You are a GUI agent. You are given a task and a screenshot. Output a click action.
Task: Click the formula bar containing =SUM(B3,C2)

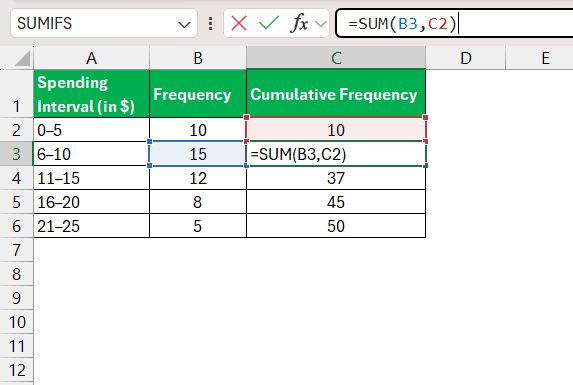click(x=454, y=24)
